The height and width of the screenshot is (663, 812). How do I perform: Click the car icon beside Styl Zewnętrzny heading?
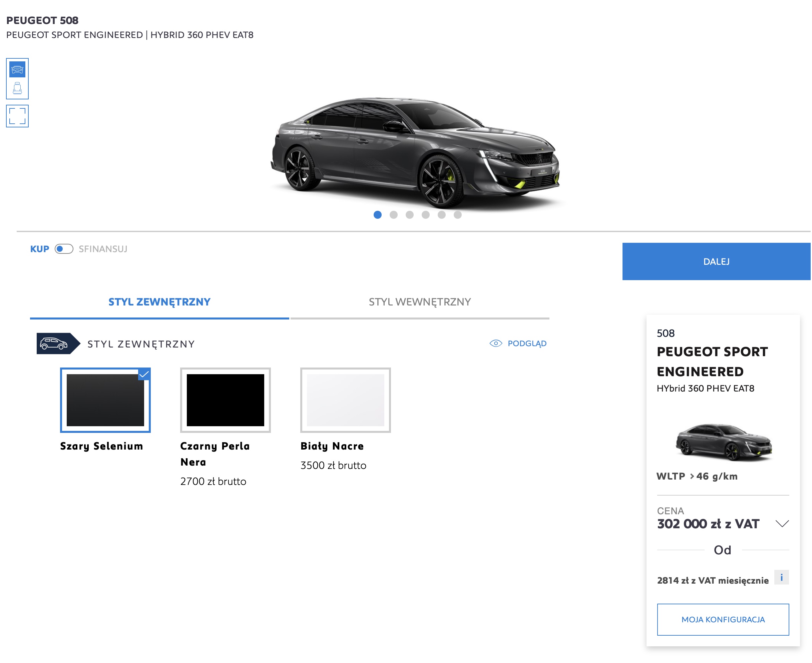[58, 344]
